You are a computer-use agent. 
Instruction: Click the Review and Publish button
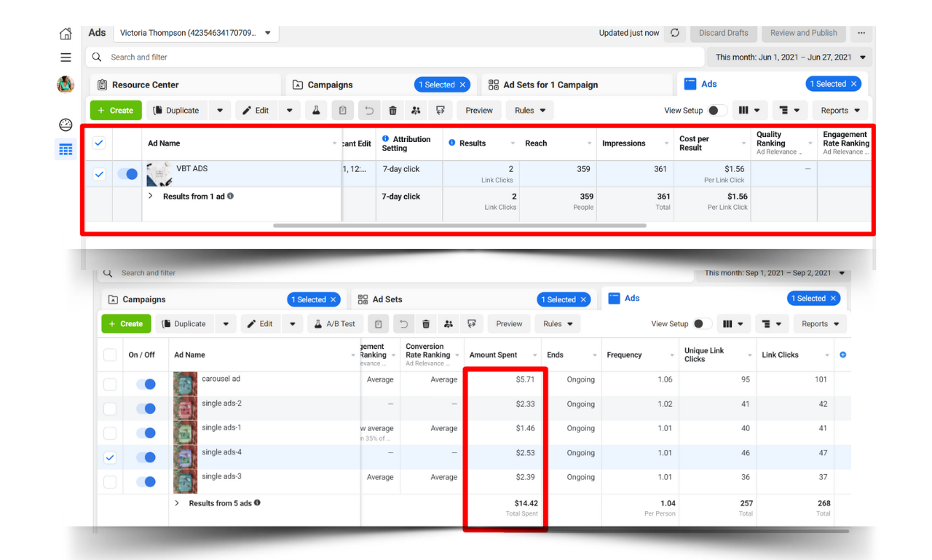pos(803,33)
